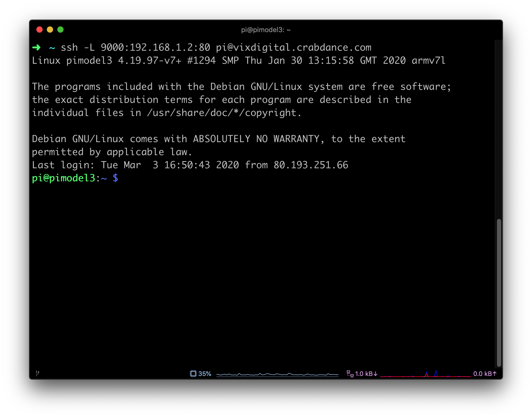Click the 0.0 kB upload rate
532x418 pixels.
(x=485, y=374)
